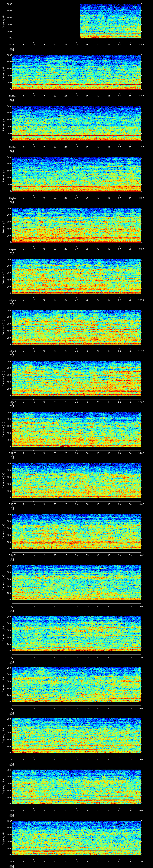Screen dimensions: 153x868
Task: Open the spectrogram panel starting at 15:12:00
Action: click(77, 429)
